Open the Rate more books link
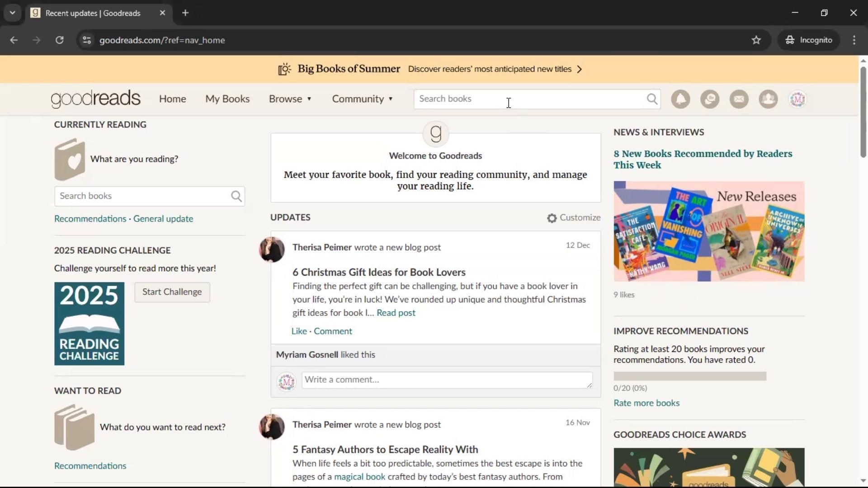Viewport: 868px width, 488px height. click(646, 403)
